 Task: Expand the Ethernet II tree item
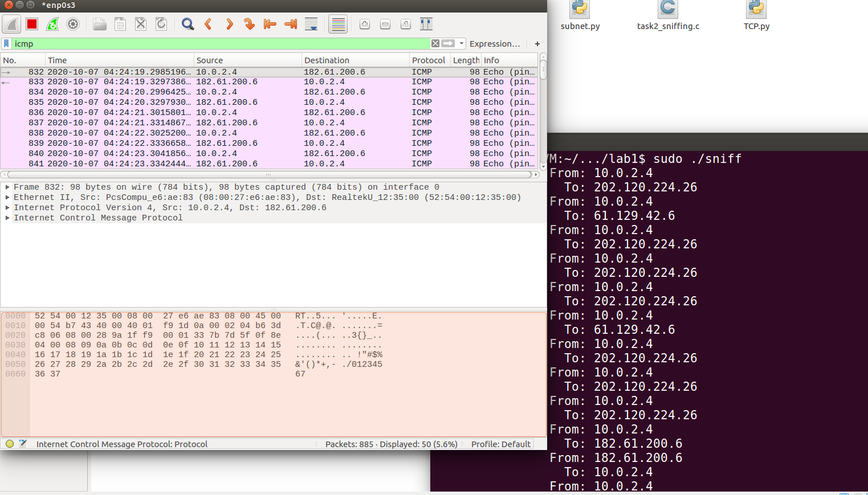7,197
